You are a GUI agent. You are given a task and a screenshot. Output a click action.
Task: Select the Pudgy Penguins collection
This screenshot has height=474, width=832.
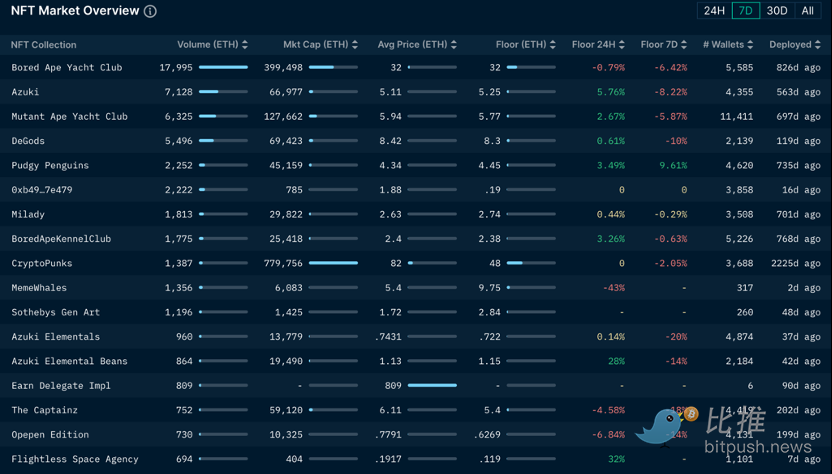click(x=50, y=165)
